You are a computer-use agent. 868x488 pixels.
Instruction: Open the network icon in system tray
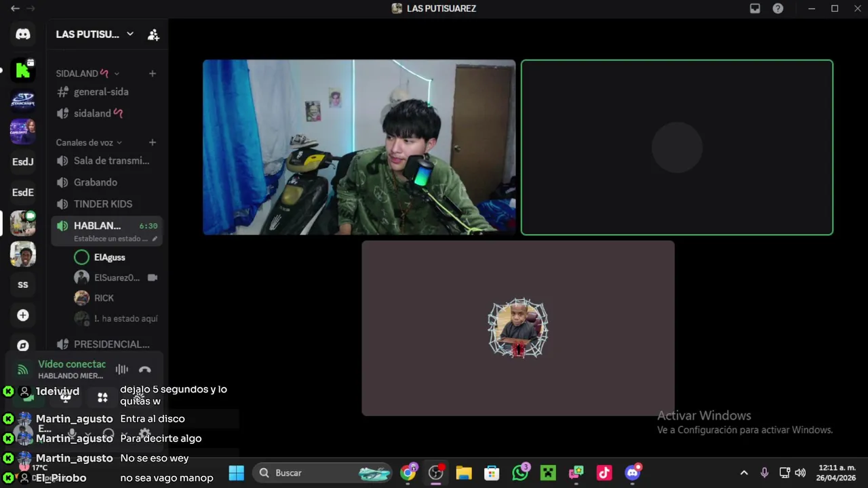(785, 472)
